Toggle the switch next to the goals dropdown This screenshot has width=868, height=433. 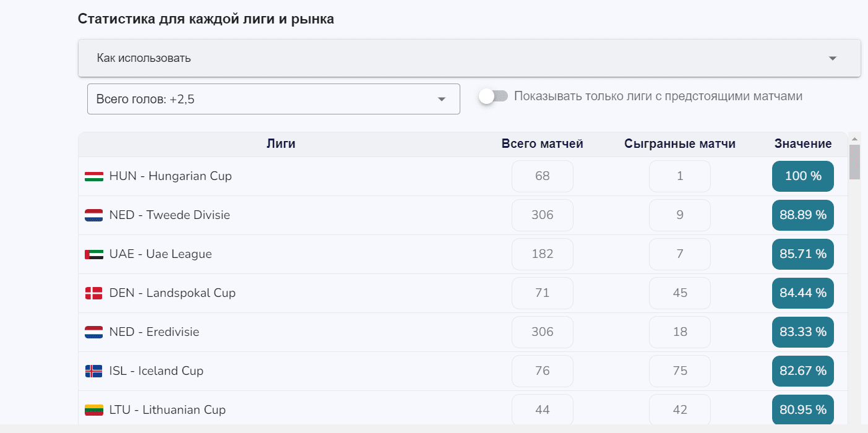(493, 96)
